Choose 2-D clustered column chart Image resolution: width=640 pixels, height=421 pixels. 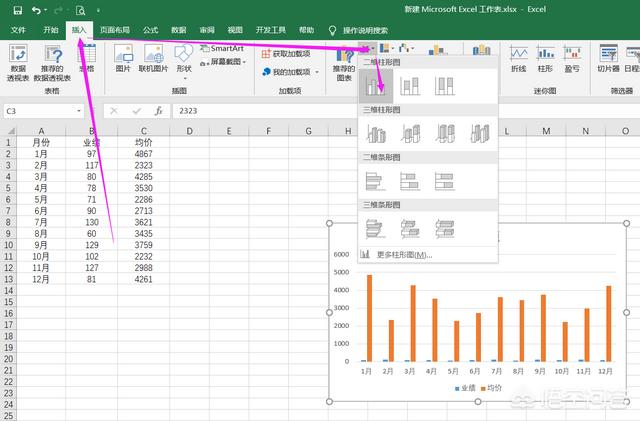coord(376,86)
